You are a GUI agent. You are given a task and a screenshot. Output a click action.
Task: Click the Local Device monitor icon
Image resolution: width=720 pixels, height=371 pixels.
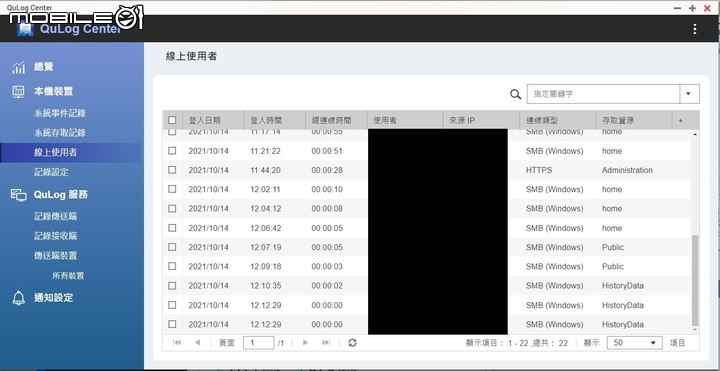18,92
